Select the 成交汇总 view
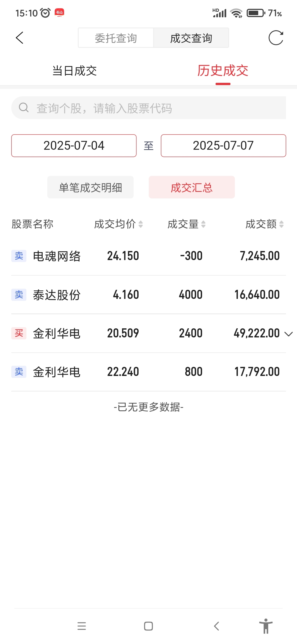 pos(192,187)
